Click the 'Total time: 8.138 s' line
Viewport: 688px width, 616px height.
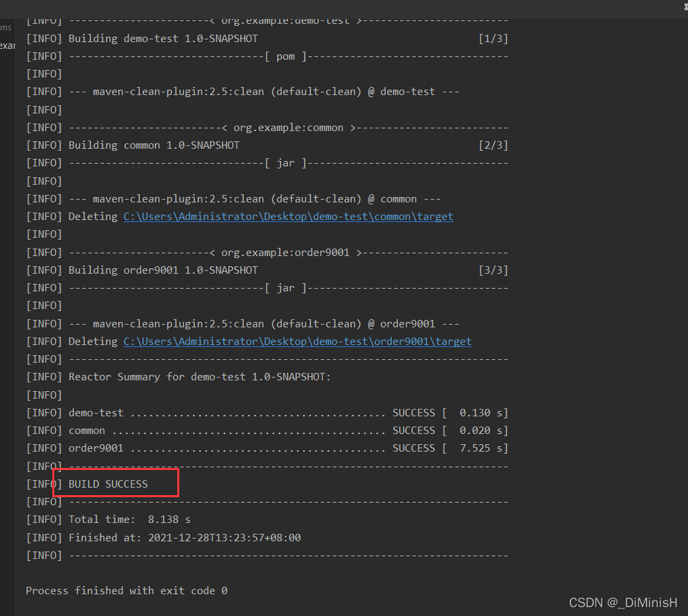[109, 520]
